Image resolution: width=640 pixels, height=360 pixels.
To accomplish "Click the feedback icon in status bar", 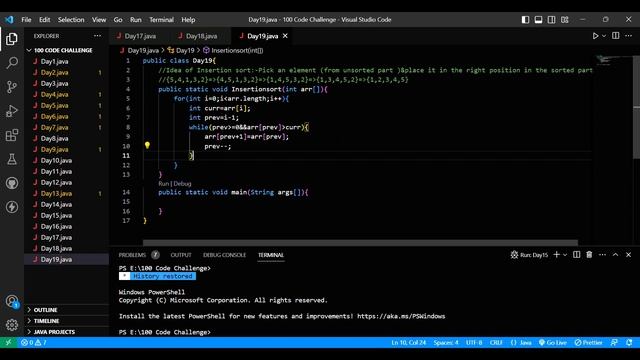I will click(x=614, y=342).
